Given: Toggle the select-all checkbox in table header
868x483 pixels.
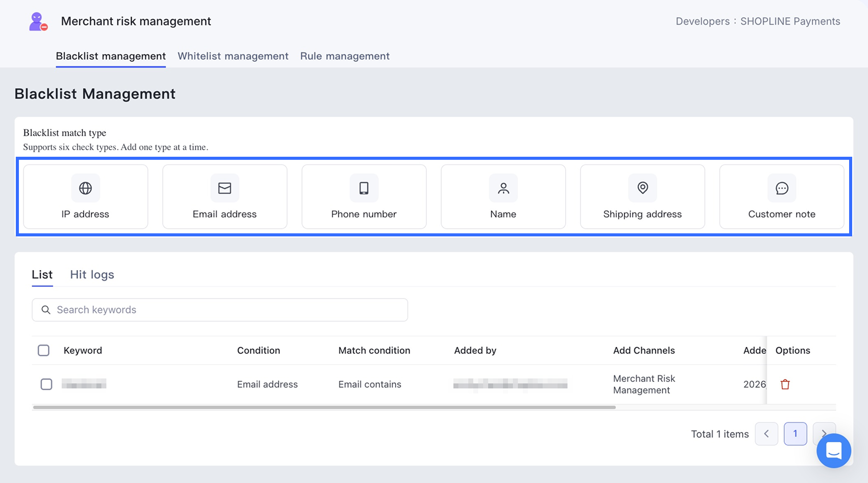Looking at the screenshot, I should coord(44,350).
